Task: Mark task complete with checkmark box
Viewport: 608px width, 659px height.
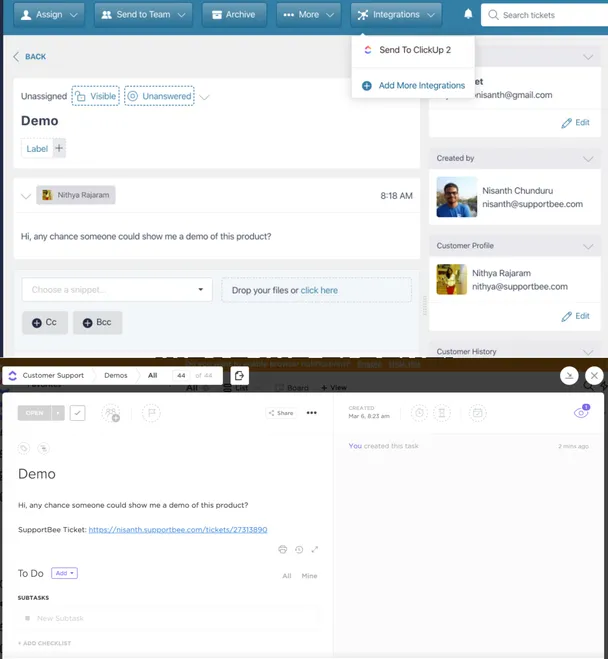Action: click(x=78, y=413)
